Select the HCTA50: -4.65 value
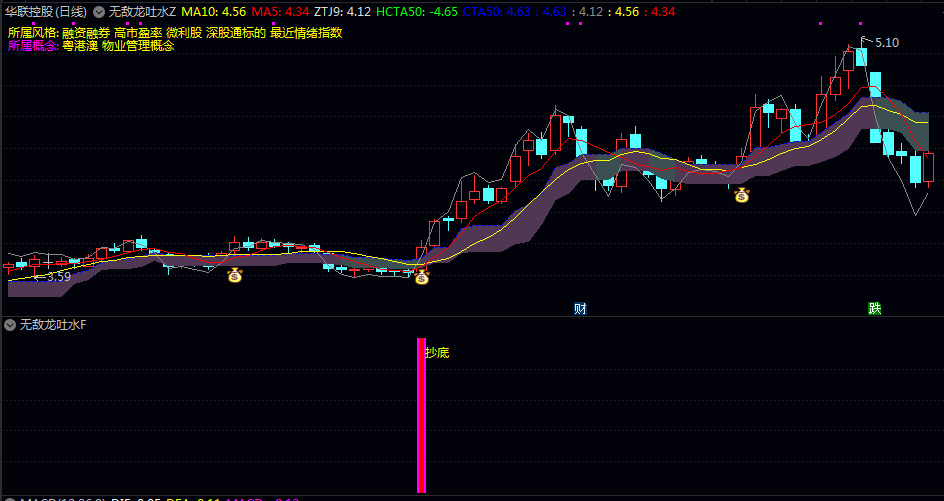Image resolution: width=944 pixels, height=501 pixels. coord(417,11)
